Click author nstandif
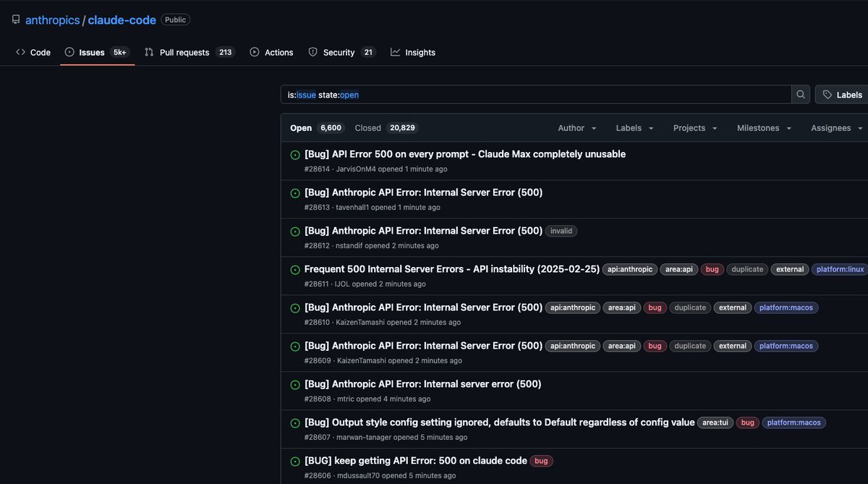This screenshot has width=868, height=484. pyautogui.click(x=349, y=246)
